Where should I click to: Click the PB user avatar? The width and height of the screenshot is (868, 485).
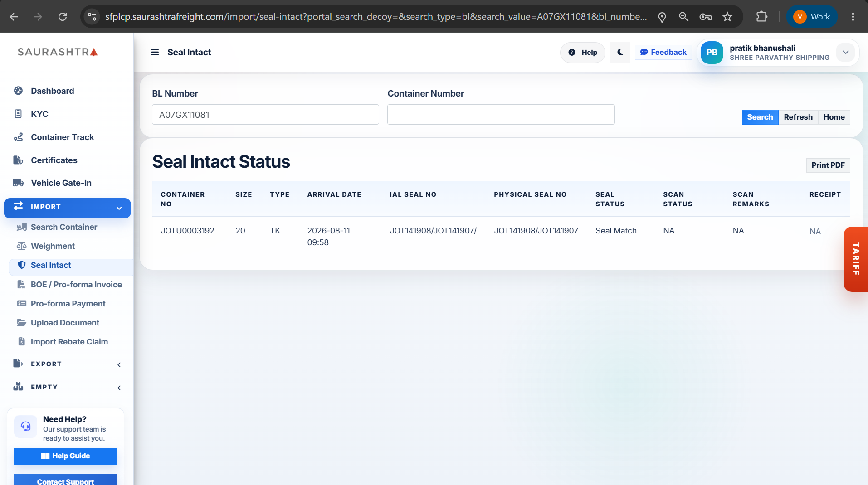click(712, 53)
